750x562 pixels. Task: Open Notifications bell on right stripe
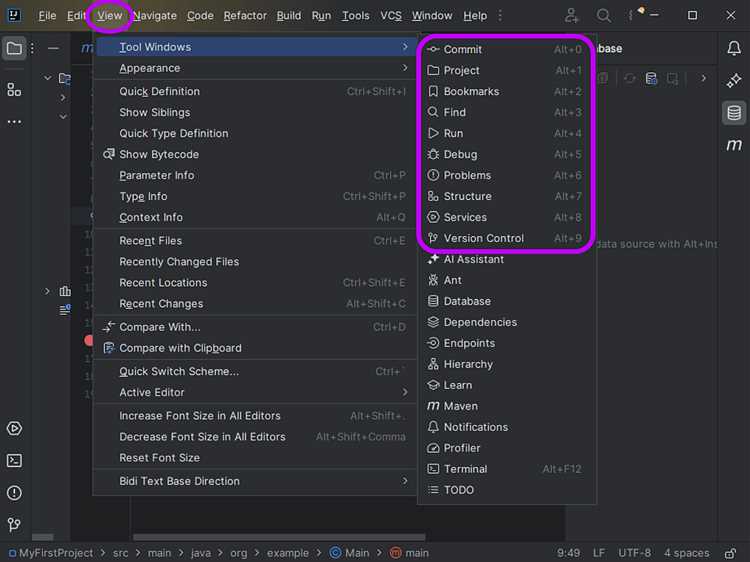734,48
